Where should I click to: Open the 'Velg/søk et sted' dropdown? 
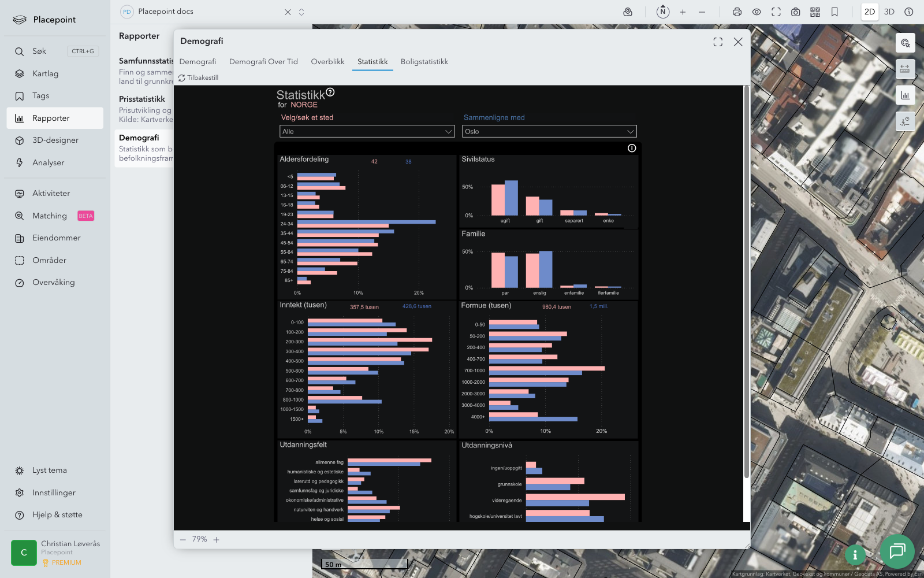point(367,132)
